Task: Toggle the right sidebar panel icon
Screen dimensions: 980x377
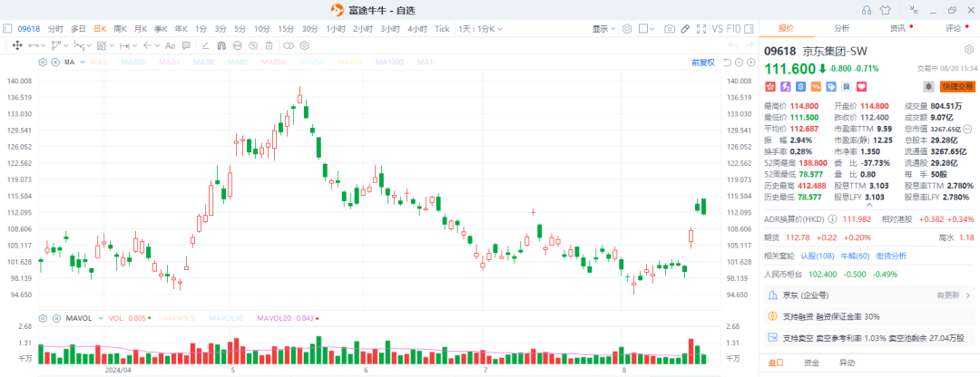Action: pyautogui.click(x=750, y=29)
